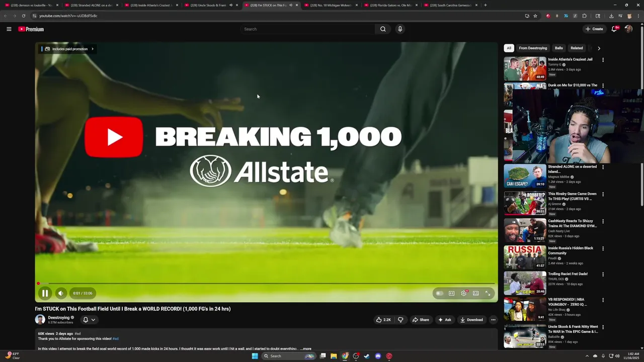
Task: Start voice search with microphone icon
Action: pyautogui.click(x=400, y=29)
